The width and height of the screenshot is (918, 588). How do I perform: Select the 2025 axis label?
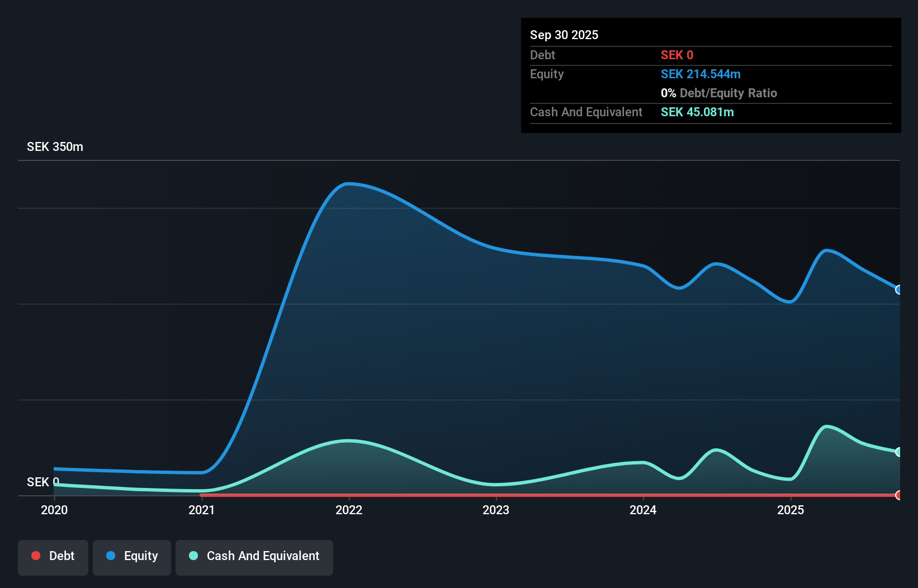[x=791, y=510]
